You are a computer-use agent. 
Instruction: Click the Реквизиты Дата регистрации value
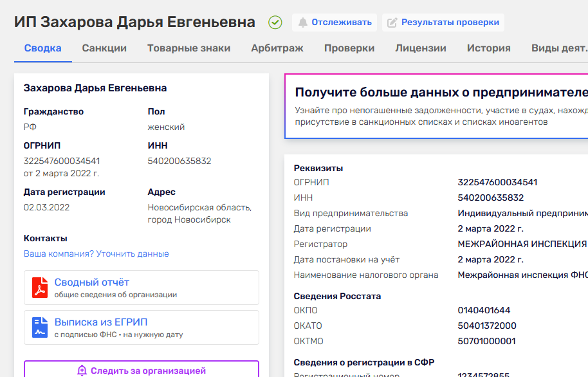(x=490, y=228)
